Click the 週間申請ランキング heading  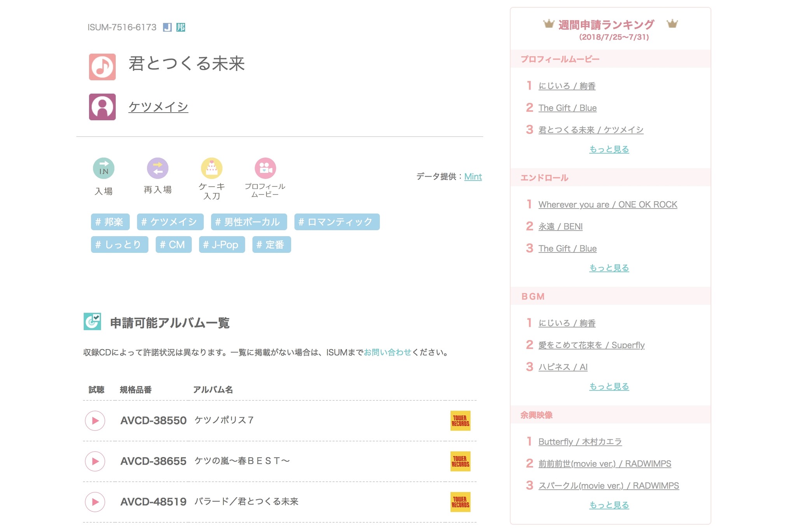pyautogui.click(x=606, y=25)
